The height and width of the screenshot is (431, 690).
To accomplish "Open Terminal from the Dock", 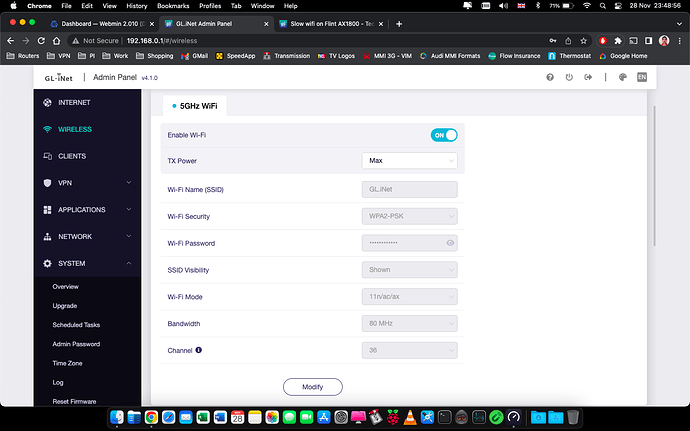I will [444, 417].
